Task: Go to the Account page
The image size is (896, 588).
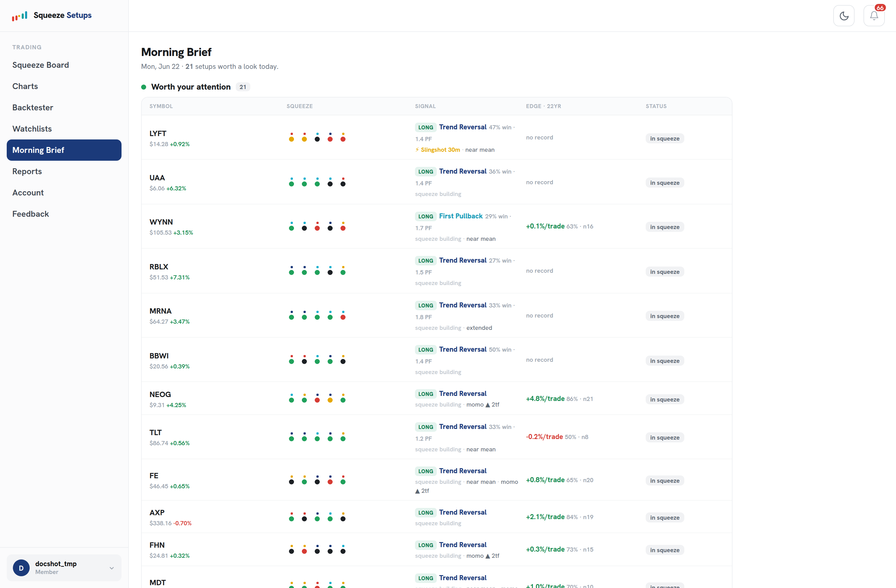Action: pyautogui.click(x=64, y=192)
